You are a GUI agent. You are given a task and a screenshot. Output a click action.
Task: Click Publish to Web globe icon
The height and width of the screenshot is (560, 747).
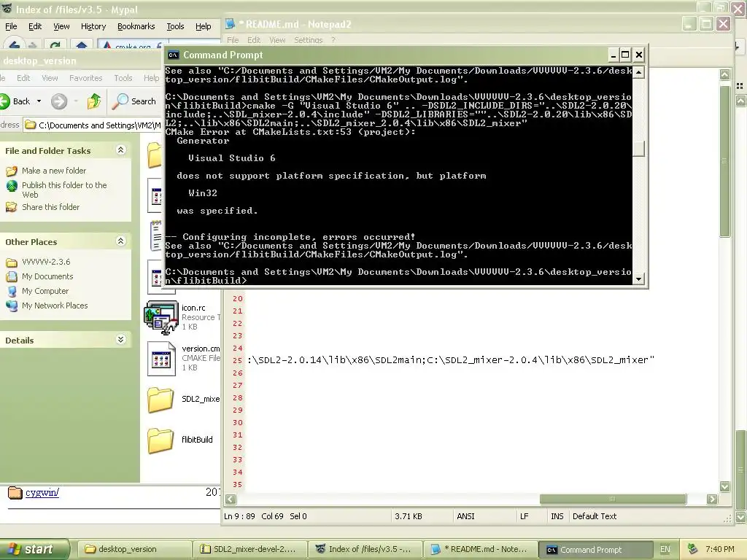coord(12,186)
